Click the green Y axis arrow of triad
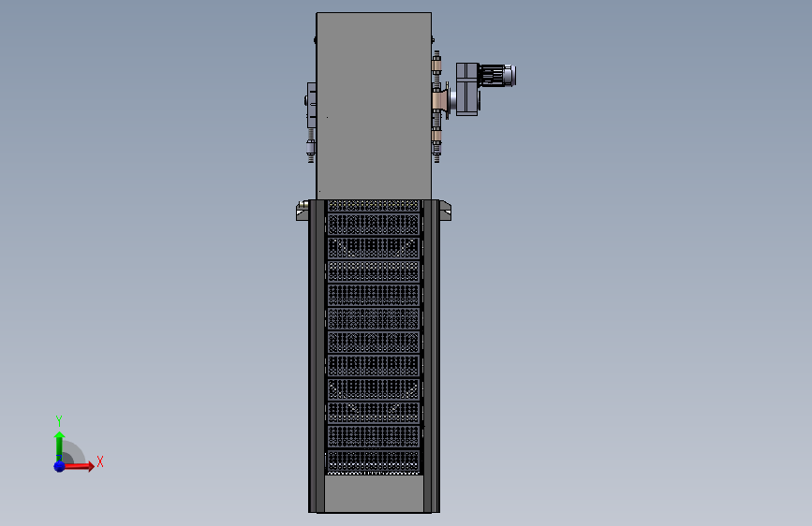The width and height of the screenshot is (812, 526). pyautogui.click(x=59, y=446)
